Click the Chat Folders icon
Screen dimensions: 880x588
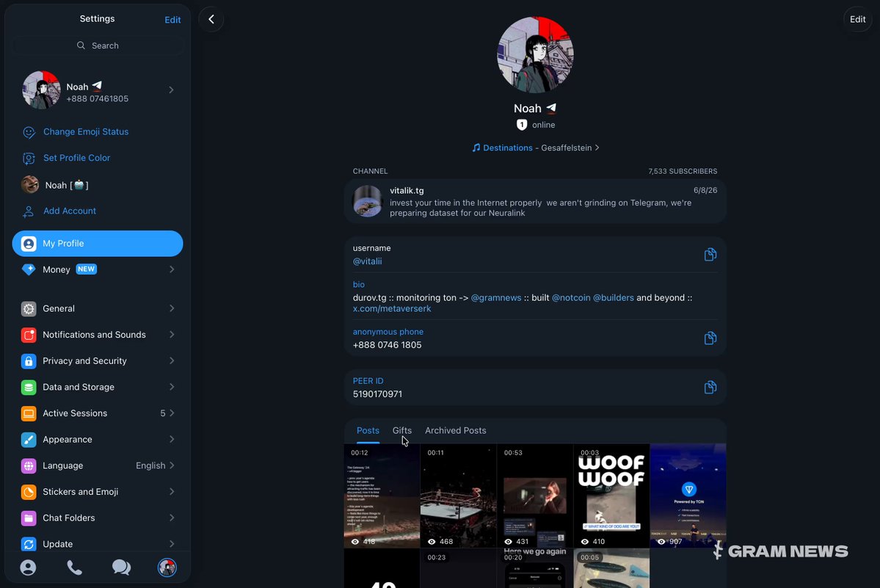(x=29, y=518)
